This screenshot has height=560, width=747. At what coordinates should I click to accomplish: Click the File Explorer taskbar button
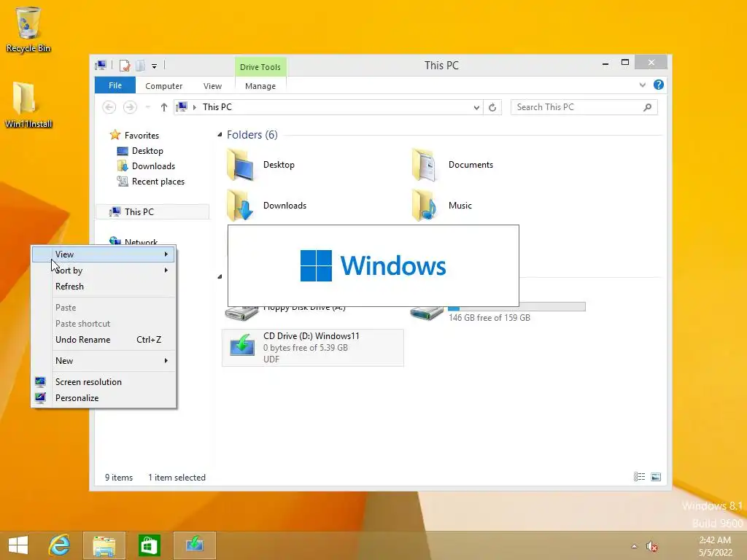coord(104,545)
